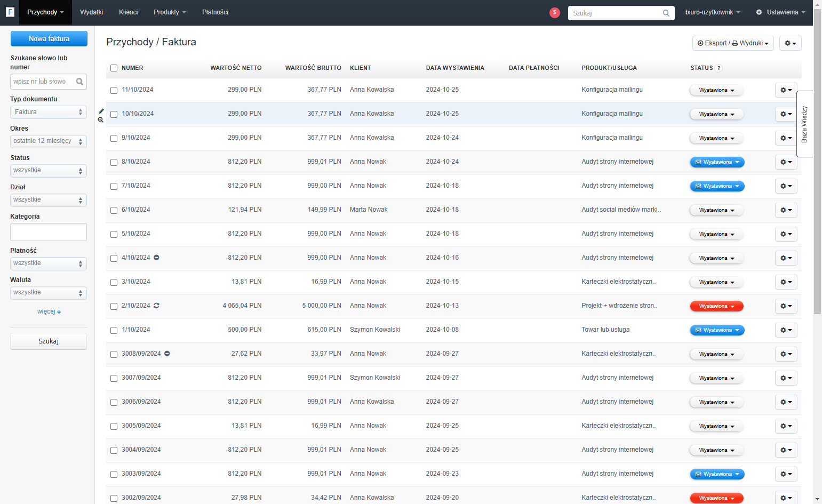This screenshot has width=822, height=504.
Task: Click the edit pencil icon beside invoice 10/10/2024
Action: (101, 111)
